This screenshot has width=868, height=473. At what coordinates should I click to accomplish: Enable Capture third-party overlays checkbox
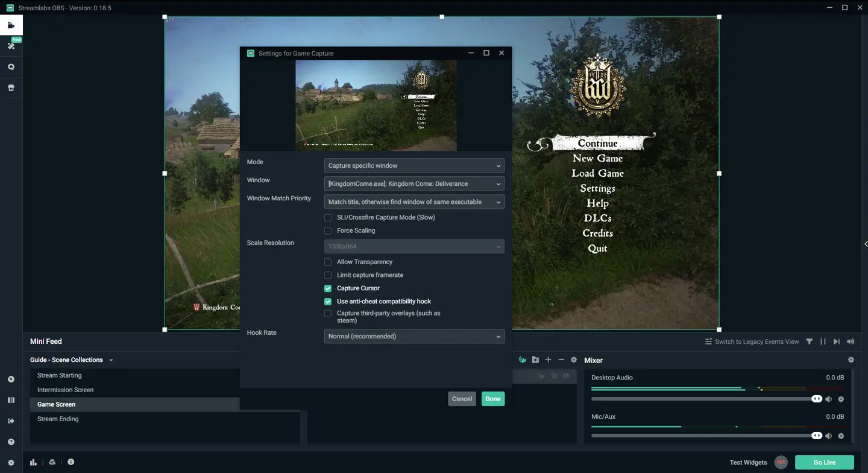coord(328,314)
